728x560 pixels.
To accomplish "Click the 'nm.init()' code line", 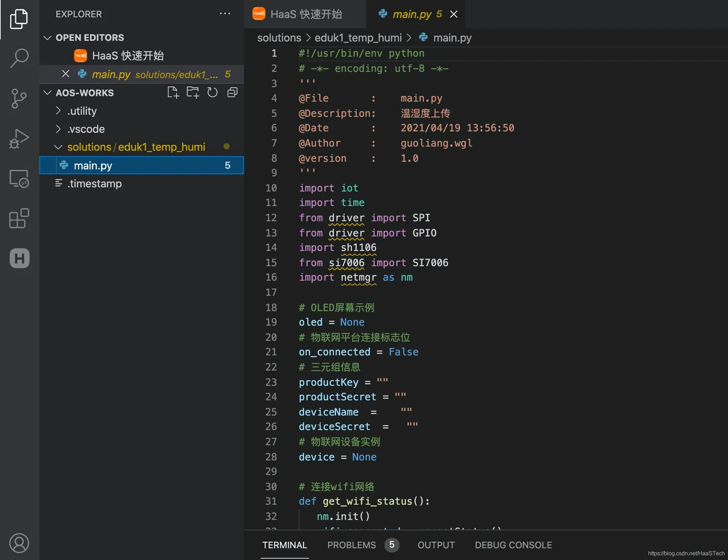I will click(x=343, y=516).
